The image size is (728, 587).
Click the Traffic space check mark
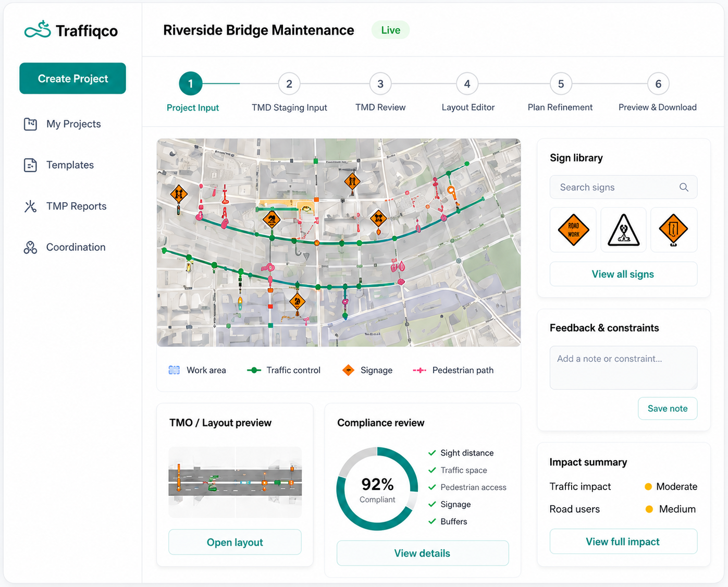click(x=432, y=470)
